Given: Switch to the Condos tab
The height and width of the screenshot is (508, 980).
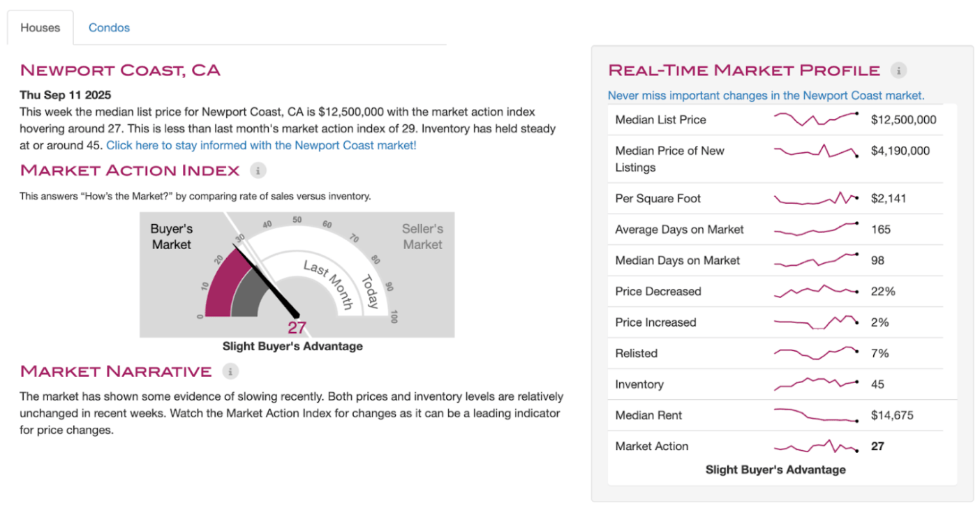Looking at the screenshot, I should point(109,28).
